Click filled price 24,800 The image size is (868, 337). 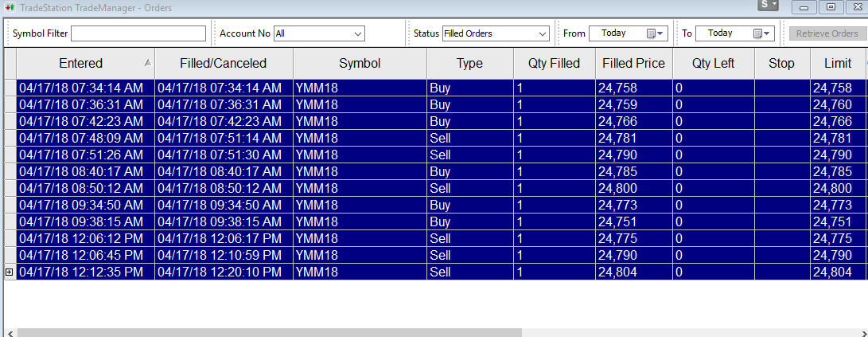pyautogui.click(x=617, y=189)
